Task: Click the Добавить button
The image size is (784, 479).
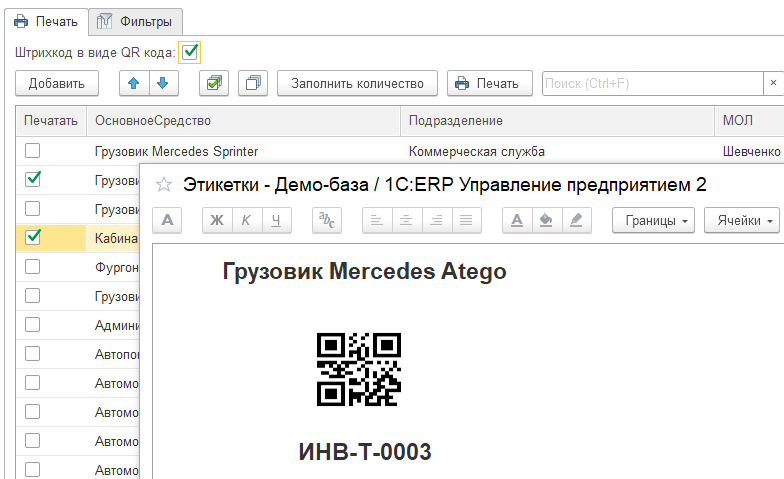Action: tap(56, 83)
